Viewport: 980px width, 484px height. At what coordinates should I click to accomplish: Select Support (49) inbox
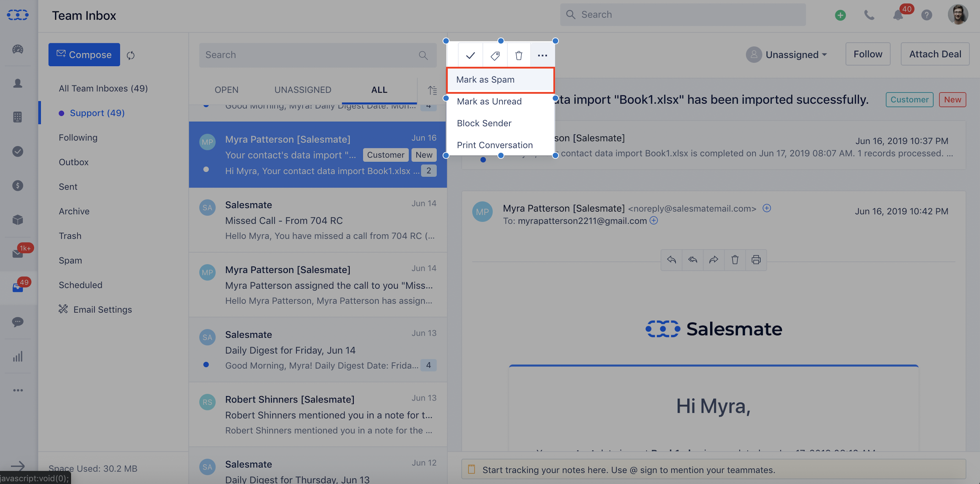tap(97, 113)
